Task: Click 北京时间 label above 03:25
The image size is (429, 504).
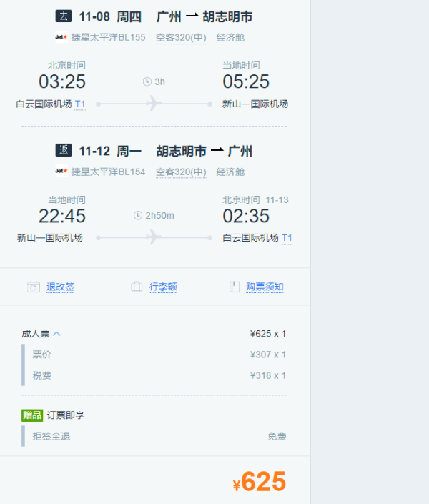Action: (x=66, y=65)
